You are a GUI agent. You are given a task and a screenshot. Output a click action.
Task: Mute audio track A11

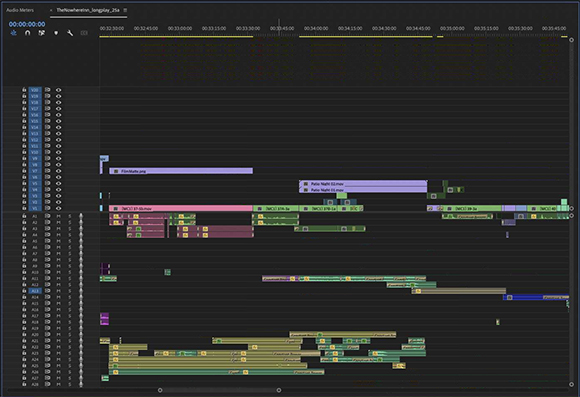(x=58, y=278)
